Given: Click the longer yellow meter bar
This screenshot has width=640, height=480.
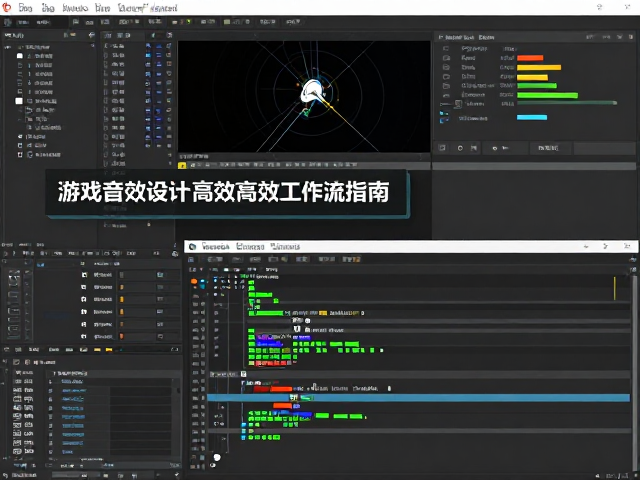Looking at the screenshot, I should [x=539, y=67].
